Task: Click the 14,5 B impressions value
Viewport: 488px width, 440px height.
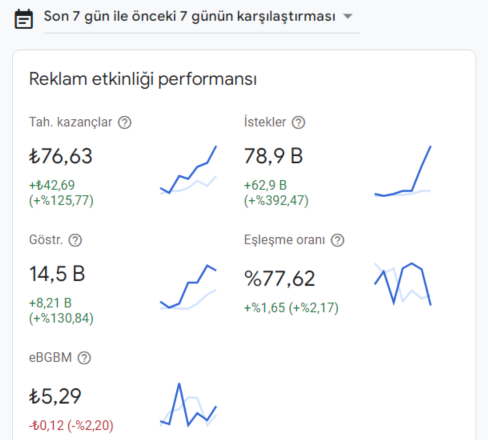Action: (x=57, y=274)
